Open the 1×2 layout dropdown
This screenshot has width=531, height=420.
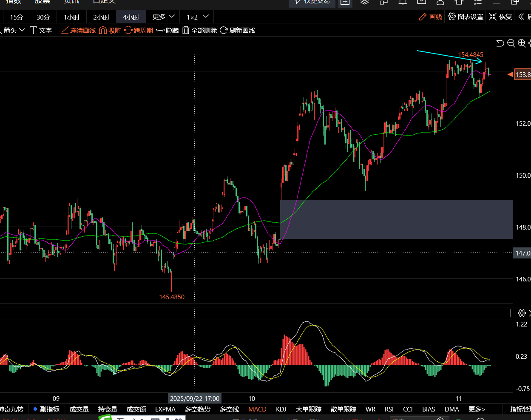pos(198,17)
